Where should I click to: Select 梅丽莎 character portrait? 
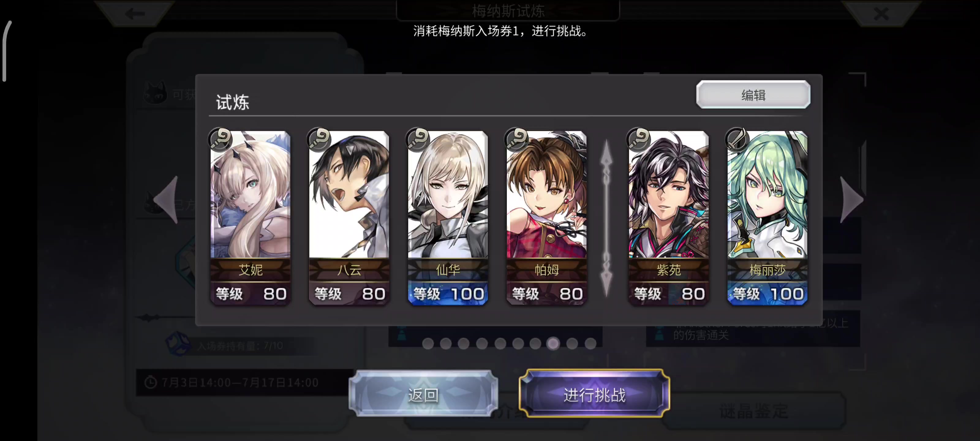click(767, 194)
